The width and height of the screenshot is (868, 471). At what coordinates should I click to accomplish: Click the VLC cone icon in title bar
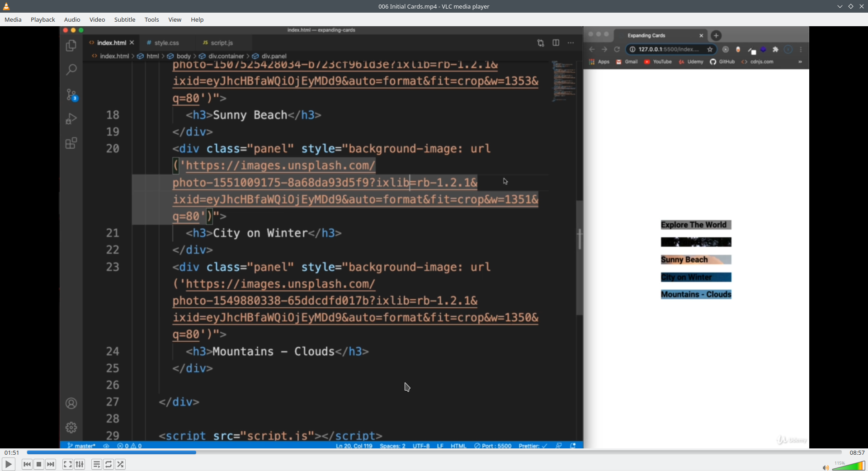[6, 6]
